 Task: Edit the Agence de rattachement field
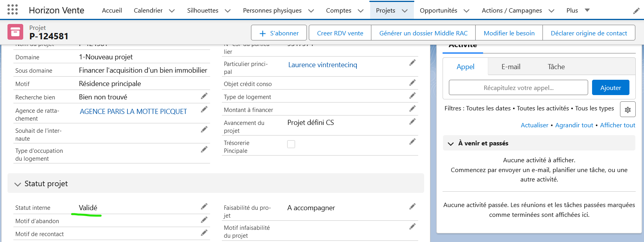coord(204,110)
